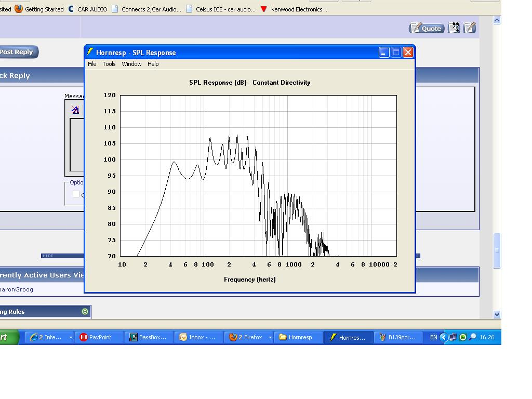Click the red Kenwood triangle bookmark icon
The height and width of the screenshot is (399, 532).
[263, 9]
